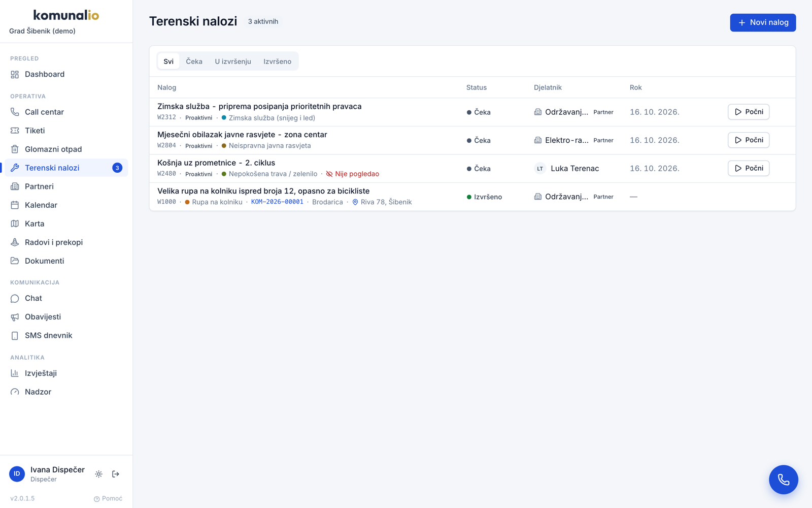Image resolution: width=812 pixels, height=508 pixels.
Task: Open the SMS dnevnik phone icon
Action: [x=15, y=335]
